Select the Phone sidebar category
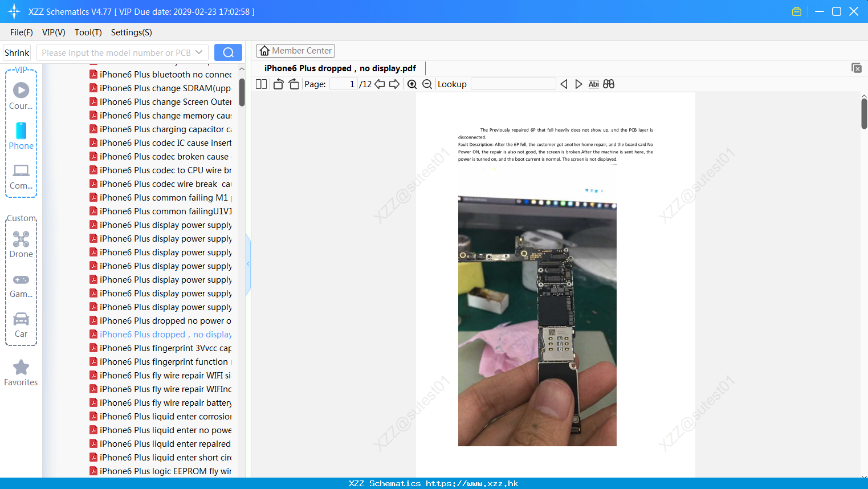 tap(21, 136)
